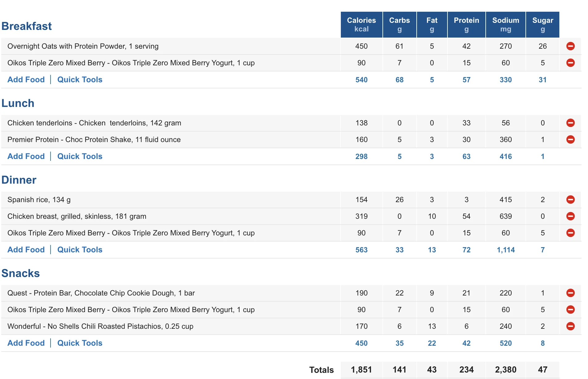Remove Overnight Oats with Protein Powder entry
This screenshot has width=588, height=379.
pyautogui.click(x=570, y=46)
